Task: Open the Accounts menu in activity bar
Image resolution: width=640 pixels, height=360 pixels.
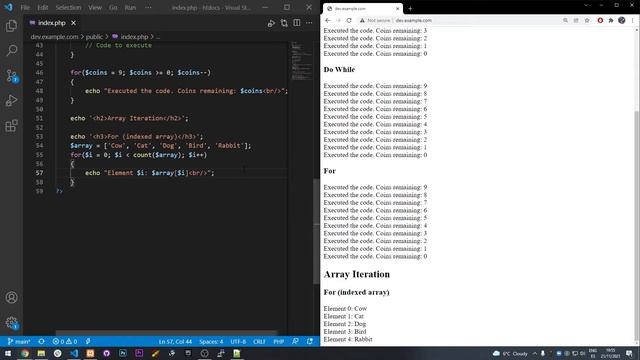Action: (x=11, y=297)
